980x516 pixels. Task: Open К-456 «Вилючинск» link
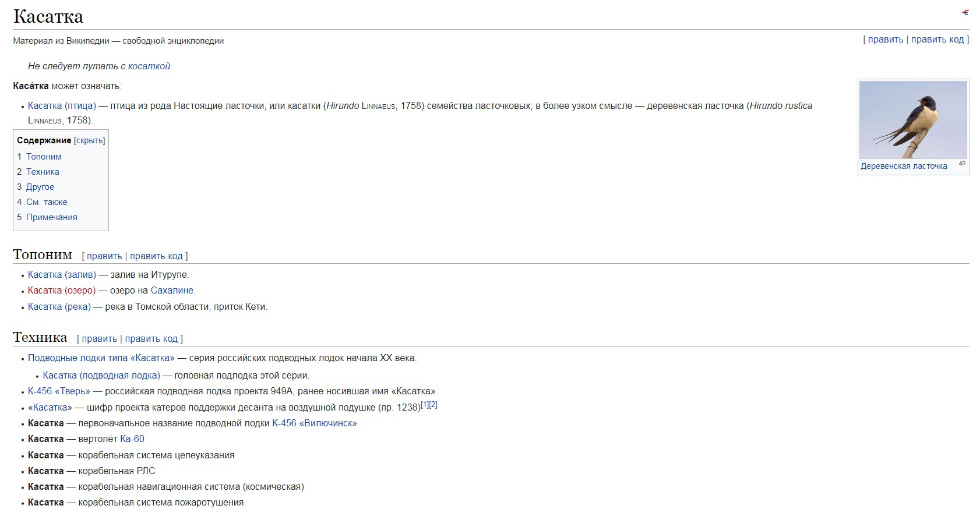(x=315, y=423)
